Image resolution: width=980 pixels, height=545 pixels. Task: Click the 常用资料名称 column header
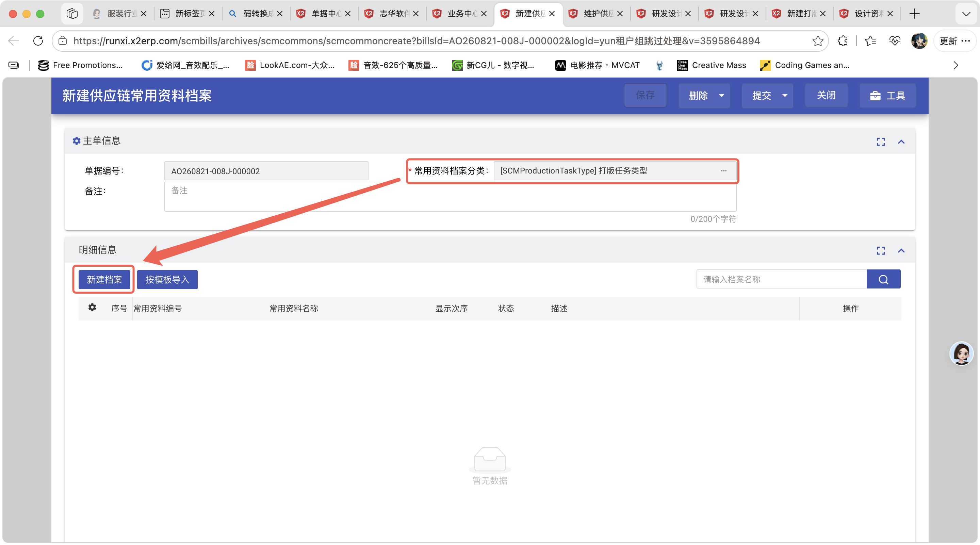294,309
